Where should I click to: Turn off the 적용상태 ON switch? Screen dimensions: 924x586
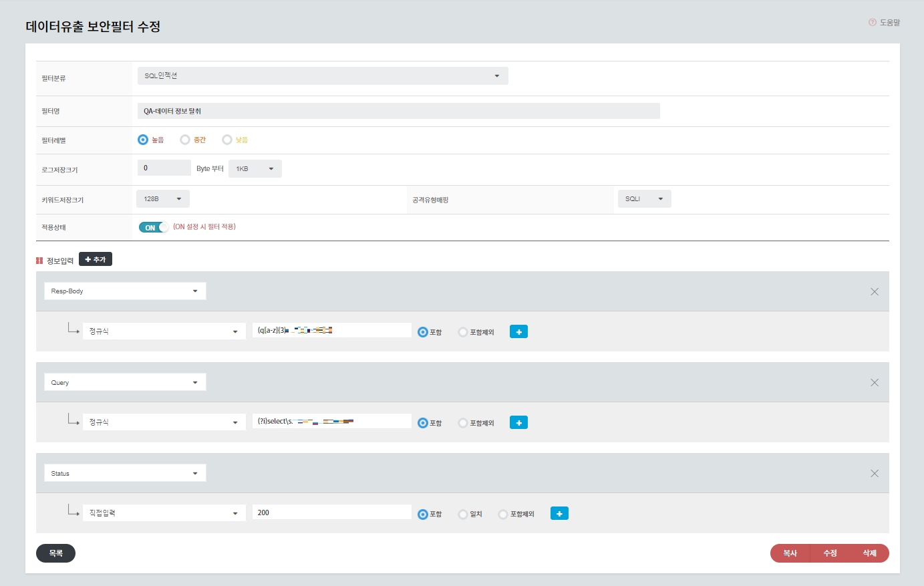pos(154,227)
